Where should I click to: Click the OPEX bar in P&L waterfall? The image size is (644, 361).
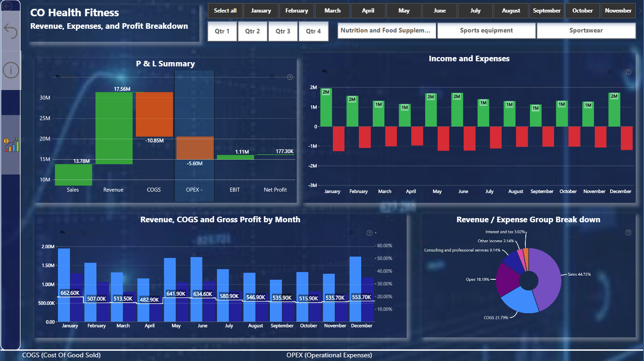pyautogui.click(x=194, y=148)
